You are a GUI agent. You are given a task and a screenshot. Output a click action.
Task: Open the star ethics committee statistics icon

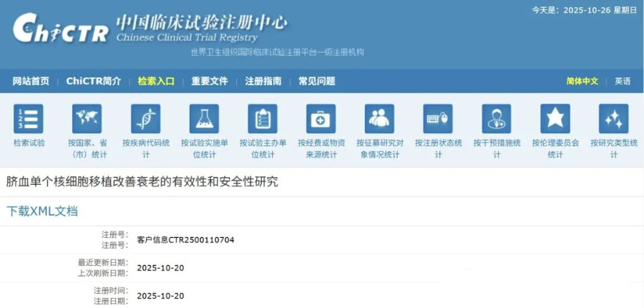point(555,119)
